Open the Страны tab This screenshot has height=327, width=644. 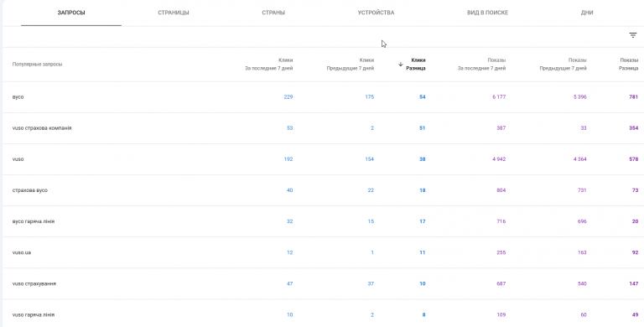[273, 13]
